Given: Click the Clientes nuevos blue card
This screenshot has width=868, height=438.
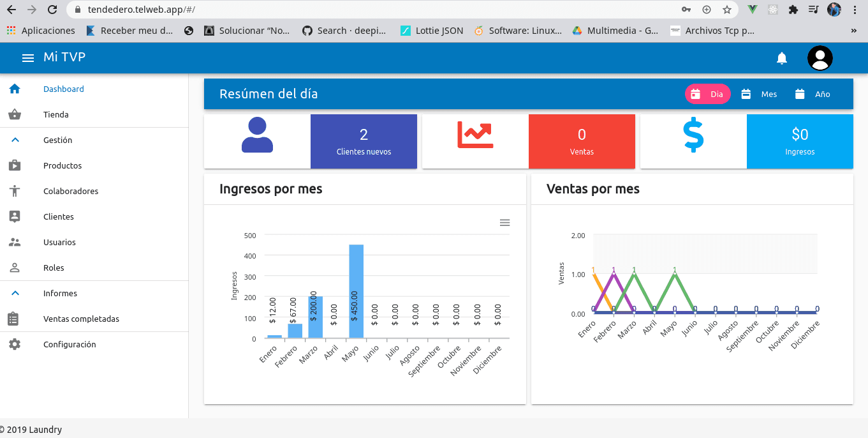Looking at the screenshot, I should click(x=364, y=141).
